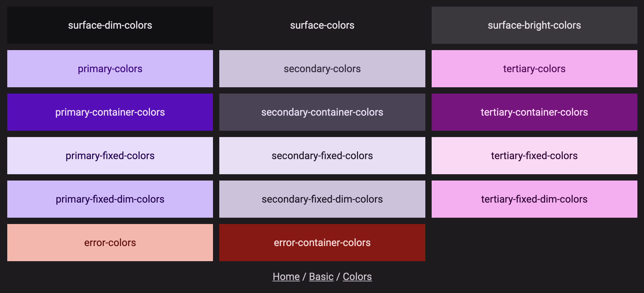Click the secondary-fixed-colors swatch
This screenshot has width=644, height=293.
[x=322, y=156]
